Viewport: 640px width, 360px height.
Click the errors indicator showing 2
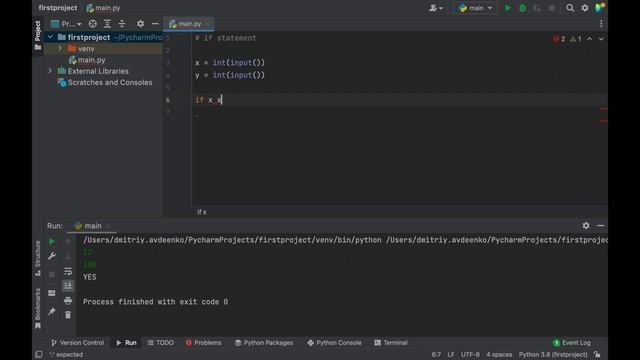pyautogui.click(x=559, y=39)
